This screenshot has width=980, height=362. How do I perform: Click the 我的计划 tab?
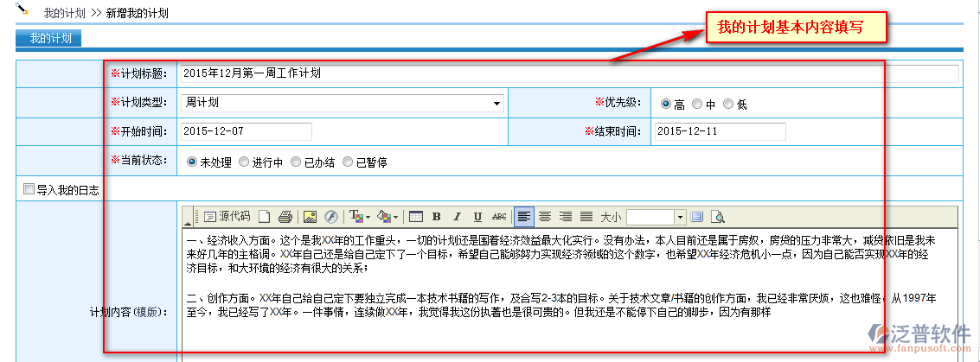[48, 38]
